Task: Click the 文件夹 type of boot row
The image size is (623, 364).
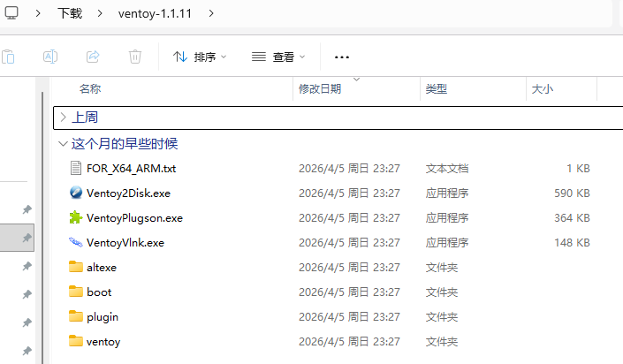Action: click(x=442, y=292)
